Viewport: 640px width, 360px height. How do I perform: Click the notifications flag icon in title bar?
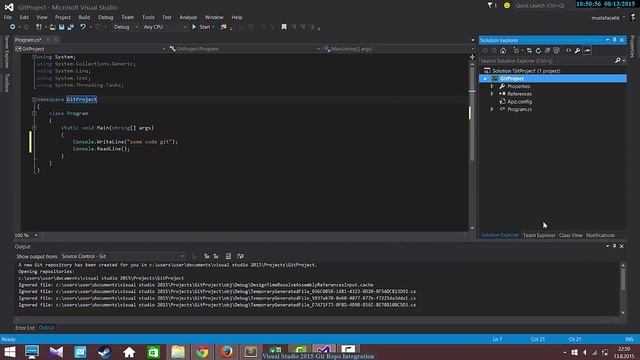pos(491,6)
